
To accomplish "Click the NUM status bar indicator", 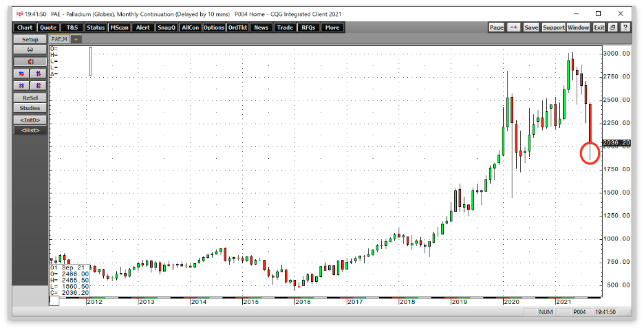I will pos(546,312).
